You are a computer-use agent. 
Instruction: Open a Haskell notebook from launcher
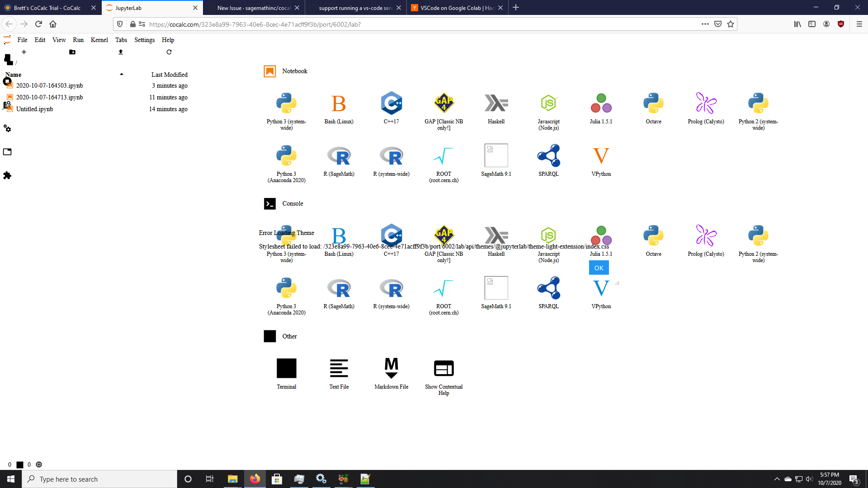[496, 104]
